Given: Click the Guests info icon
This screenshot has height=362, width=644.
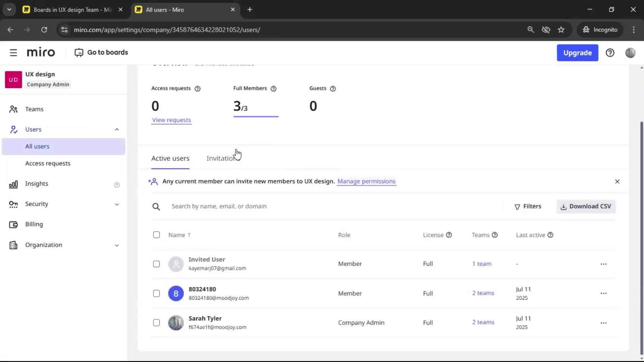Looking at the screenshot, I should [333, 88].
